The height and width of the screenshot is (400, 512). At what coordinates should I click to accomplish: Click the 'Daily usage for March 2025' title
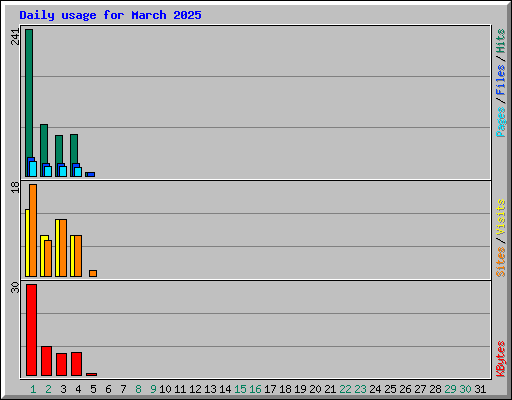click(110, 15)
